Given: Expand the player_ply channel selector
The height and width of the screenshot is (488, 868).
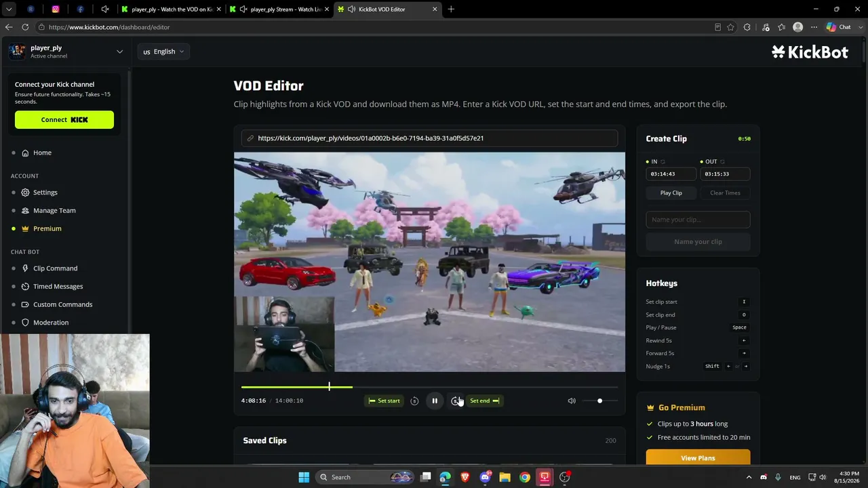Looking at the screenshot, I should point(119,52).
